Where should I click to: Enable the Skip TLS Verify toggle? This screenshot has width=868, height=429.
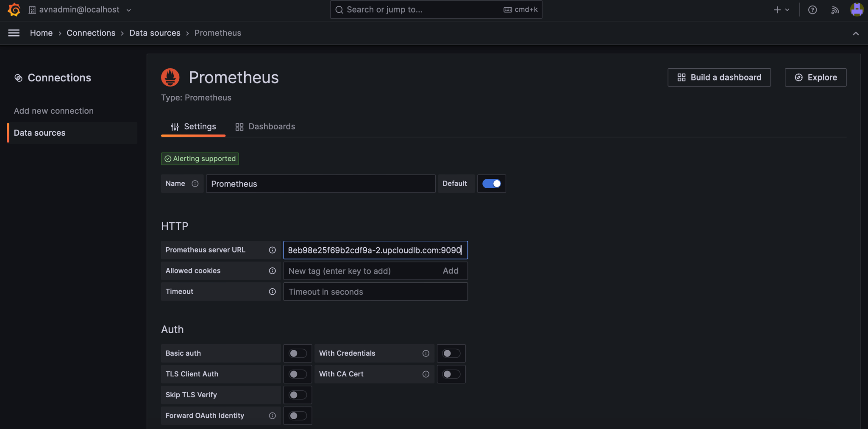point(298,395)
